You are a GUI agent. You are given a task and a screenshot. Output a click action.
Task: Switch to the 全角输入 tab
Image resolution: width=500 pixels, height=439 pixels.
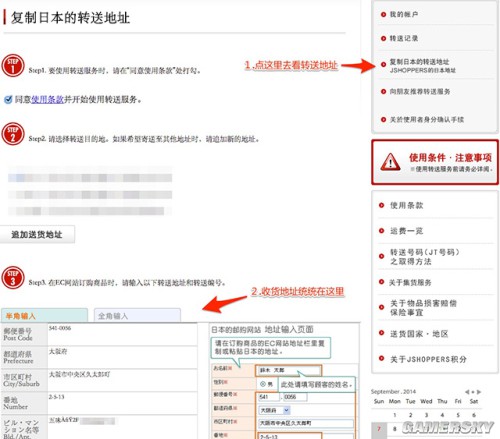tap(137, 315)
